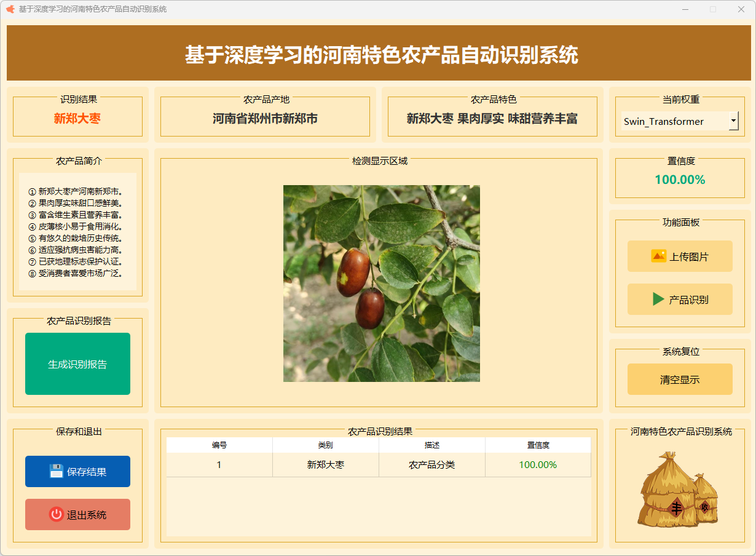The width and height of the screenshot is (756, 556).
Task: Open the Swin_Transformer weight dropdown
Action: click(674, 121)
